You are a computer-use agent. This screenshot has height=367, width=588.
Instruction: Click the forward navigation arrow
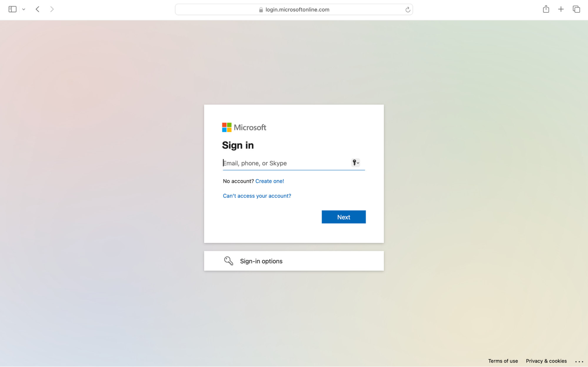pos(52,9)
